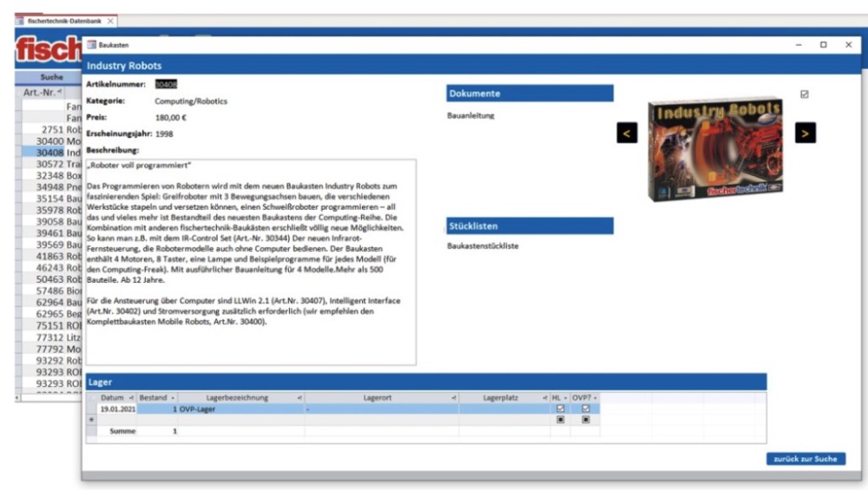Toggle the HL checkbox in the new Lager row
Viewport: 868px width, 491px height.
coord(560,420)
